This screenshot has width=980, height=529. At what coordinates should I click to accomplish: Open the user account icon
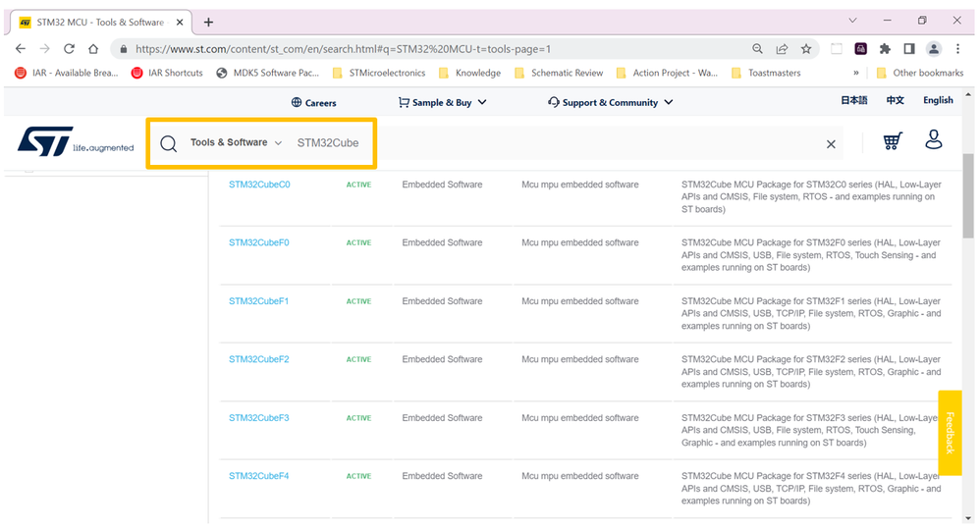(934, 140)
